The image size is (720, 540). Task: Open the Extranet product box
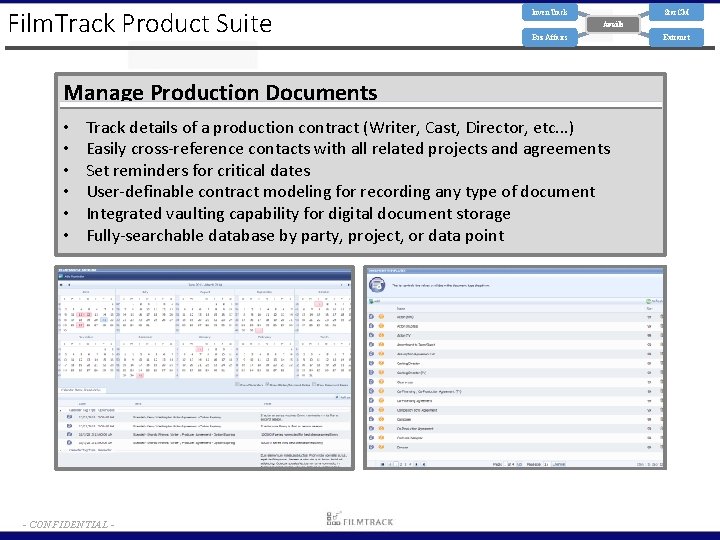tap(676, 37)
